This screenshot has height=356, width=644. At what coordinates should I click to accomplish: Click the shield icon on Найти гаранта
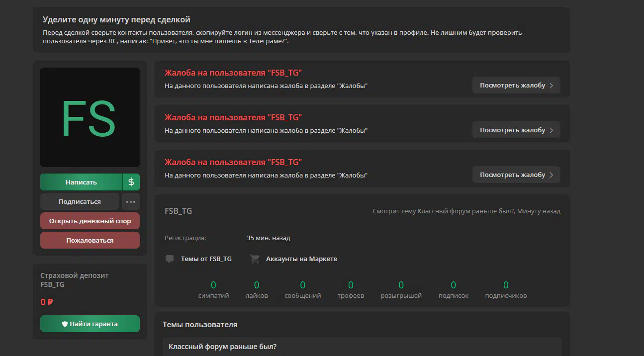click(65, 324)
